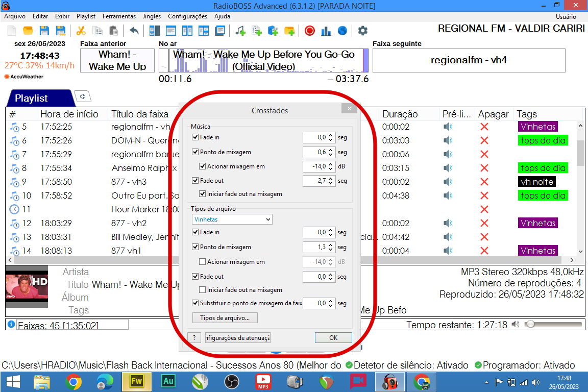Viewport: 588px width, 392px height.
Task: Add a folder with the yellow folder-plus icon
Action: point(289,31)
